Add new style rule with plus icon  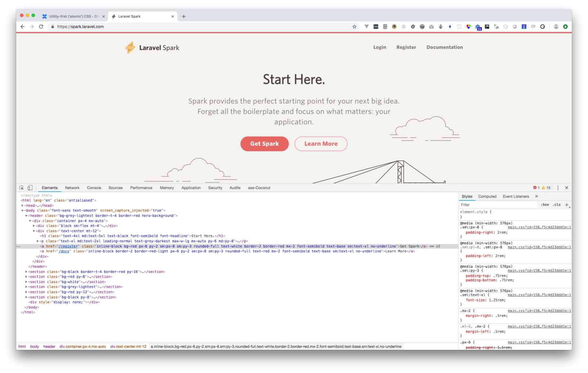[567, 205]
